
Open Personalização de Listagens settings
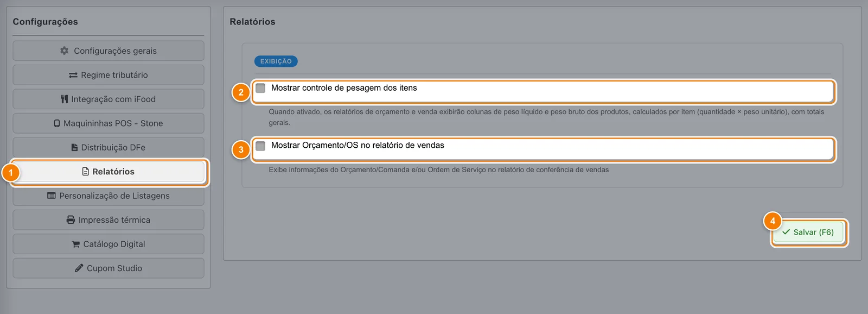(108, 196)
